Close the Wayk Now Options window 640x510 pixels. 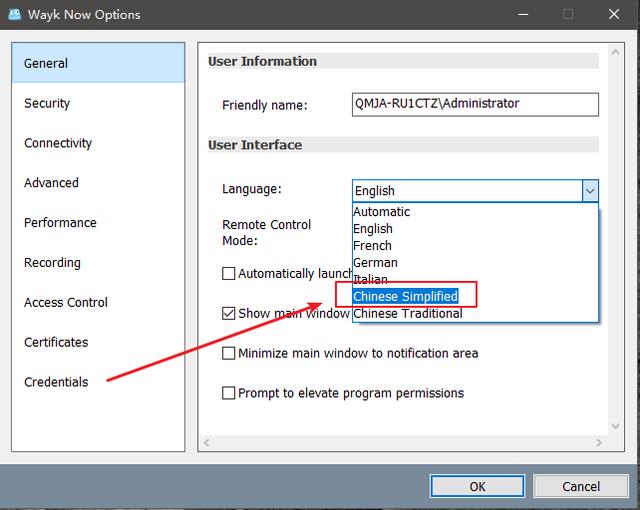(x=614, y=14)
